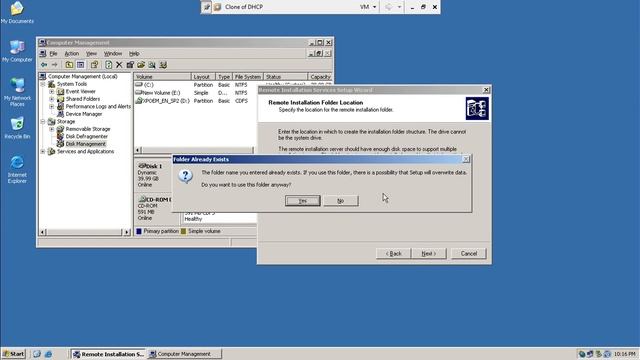Click the Start button

pyautogui.click(x=13, y=354)
